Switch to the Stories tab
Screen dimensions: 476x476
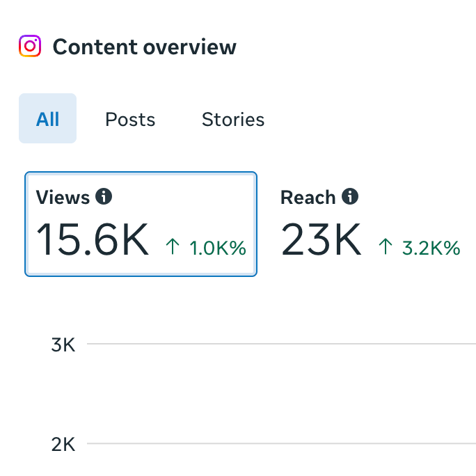click(233, 119)
